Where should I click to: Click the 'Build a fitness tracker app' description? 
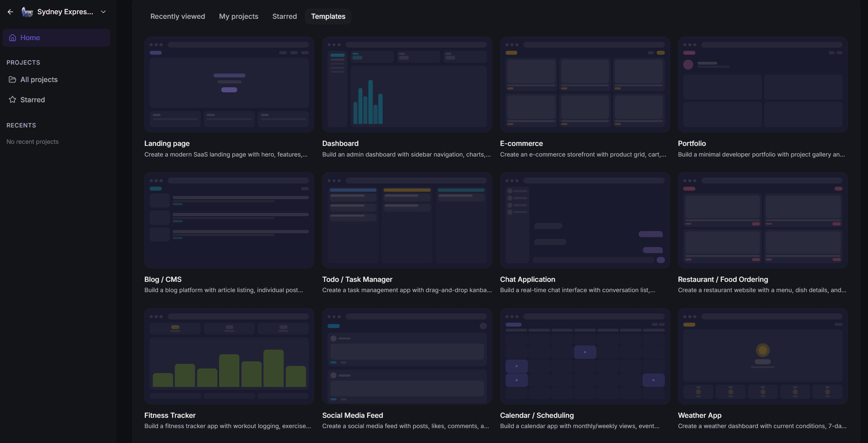[x=228, y=426]
